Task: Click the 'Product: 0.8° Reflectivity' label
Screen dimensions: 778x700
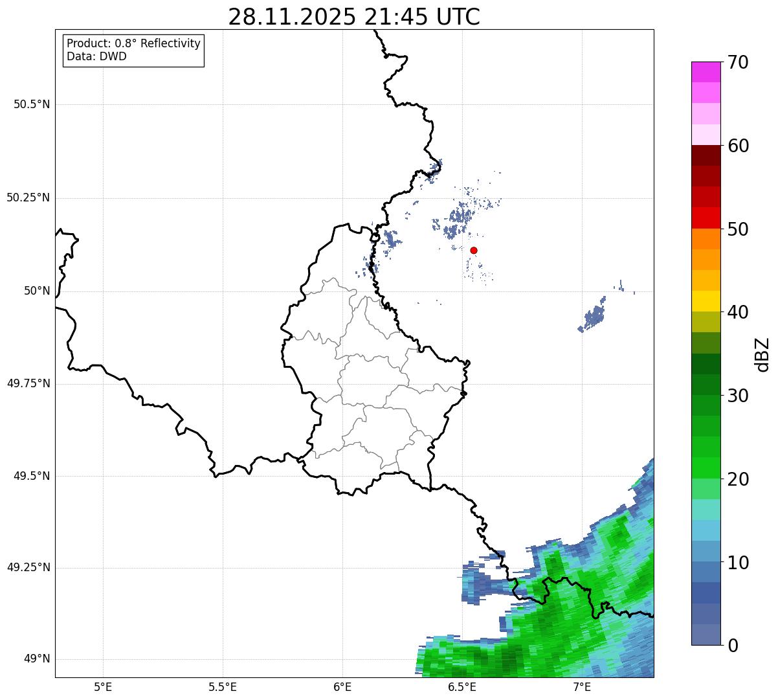Action: 134,43
